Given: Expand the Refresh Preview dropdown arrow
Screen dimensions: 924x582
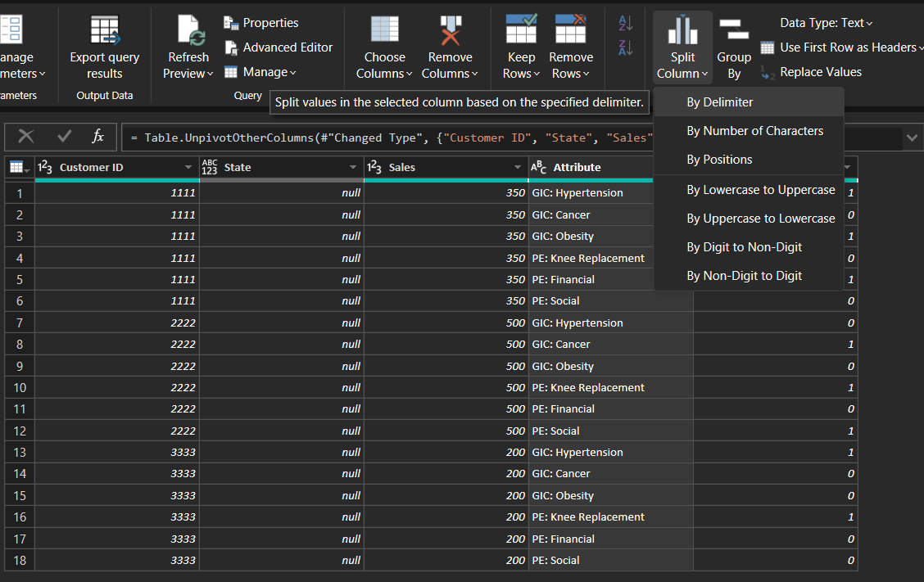Looking at the screenshot, I should point(210,74).
